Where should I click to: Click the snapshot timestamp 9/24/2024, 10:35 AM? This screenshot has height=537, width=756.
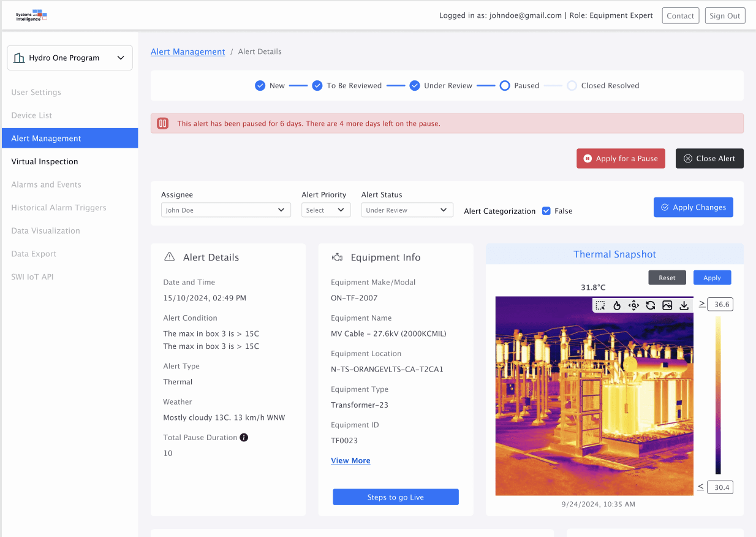(598, 505)
